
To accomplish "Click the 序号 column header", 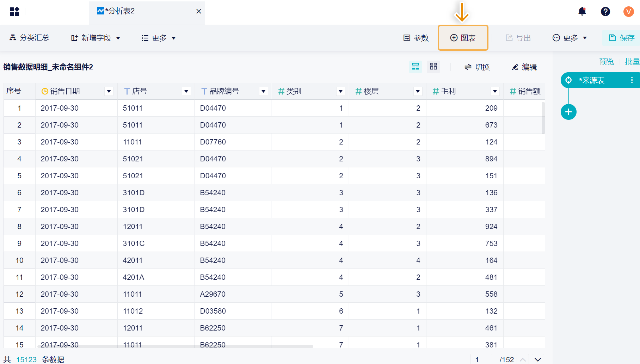I will (x=19, y=91).
